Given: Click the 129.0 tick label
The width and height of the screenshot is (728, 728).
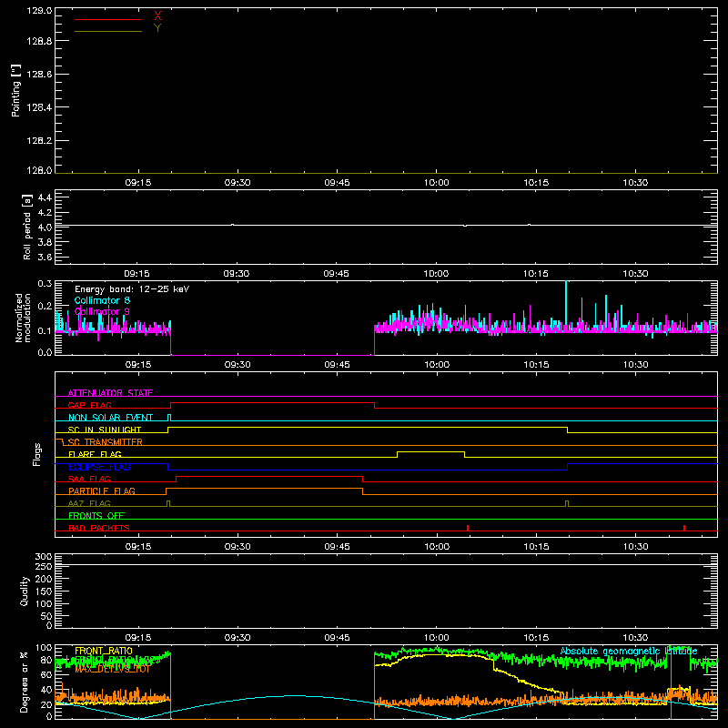Looking at the screenshot, I should [39, 11].
